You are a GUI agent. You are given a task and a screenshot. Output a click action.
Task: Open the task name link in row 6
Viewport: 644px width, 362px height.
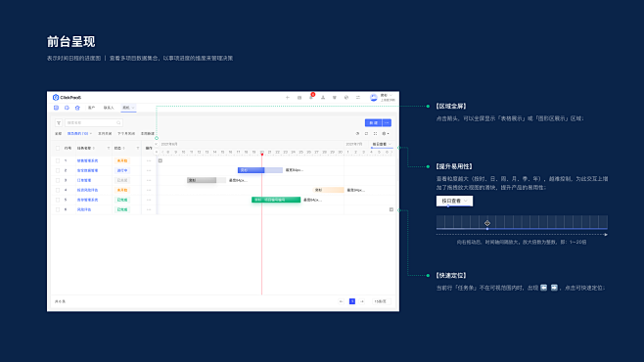pyautogui.click(x=84, y=209)
